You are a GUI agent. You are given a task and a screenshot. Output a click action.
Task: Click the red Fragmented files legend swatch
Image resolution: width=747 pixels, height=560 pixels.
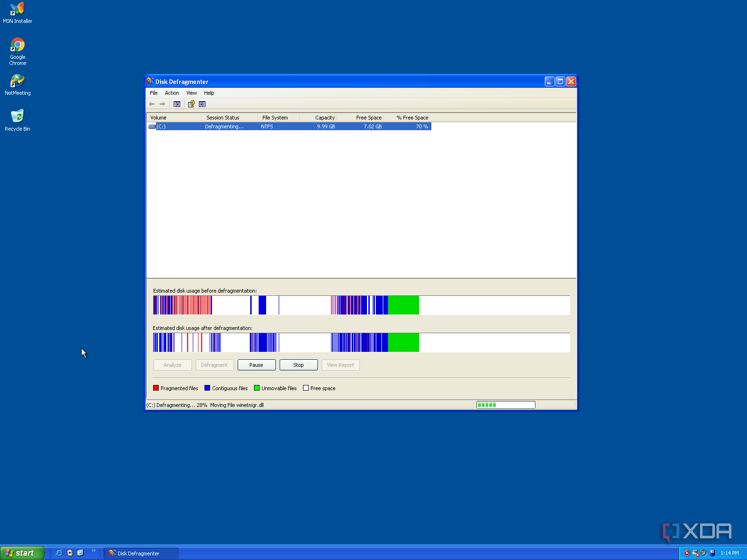click(x=156, y=388)
